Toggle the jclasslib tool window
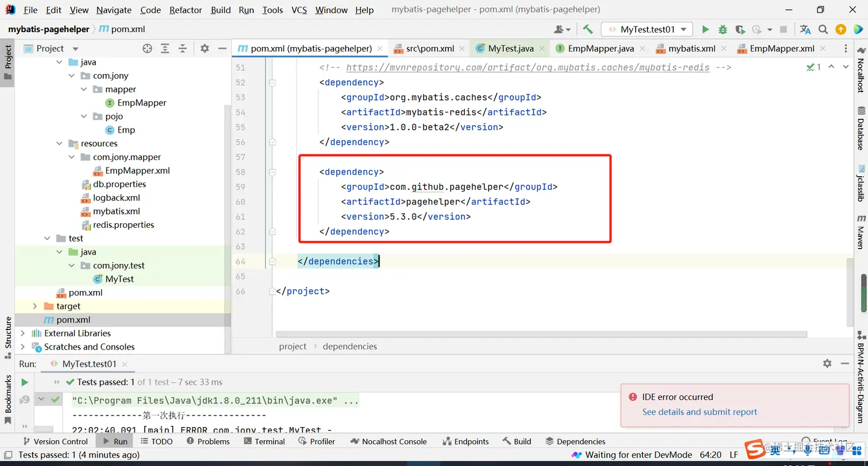This screenshot has height=466, width=868. click(x=861, y=184)
